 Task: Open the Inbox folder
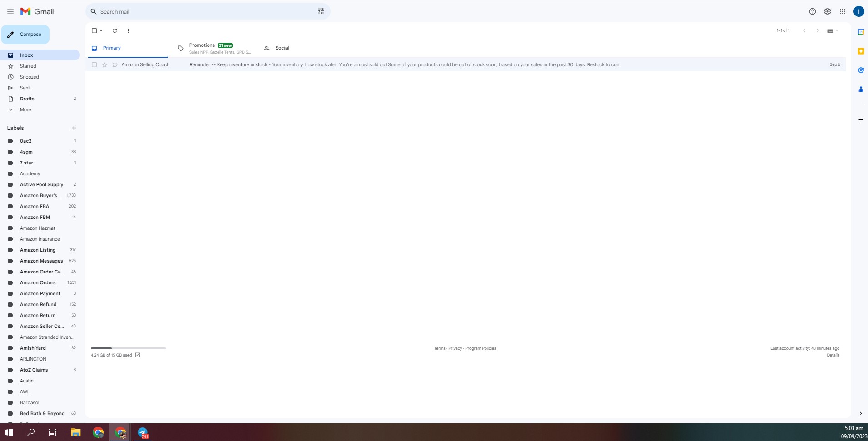(40, 55)
